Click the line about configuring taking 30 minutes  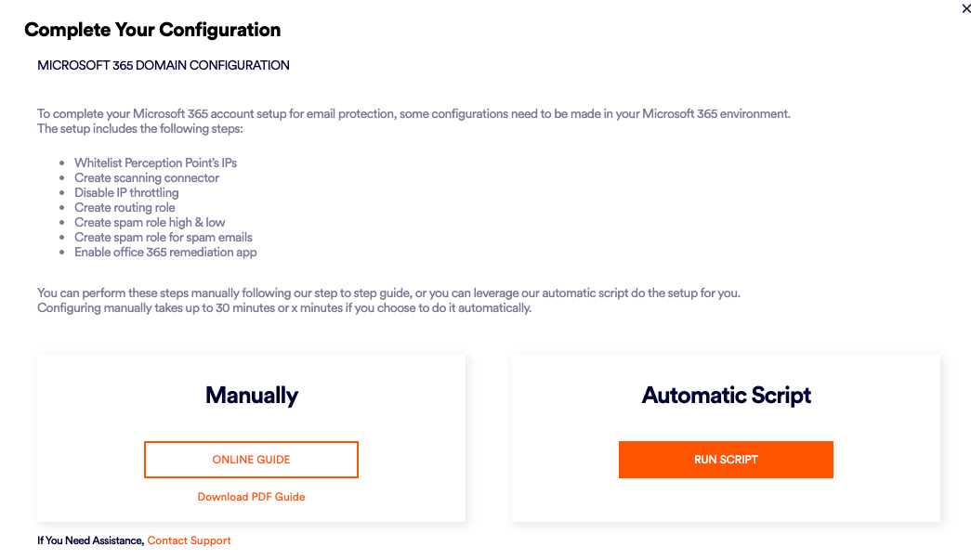click(x=284, y=307)
